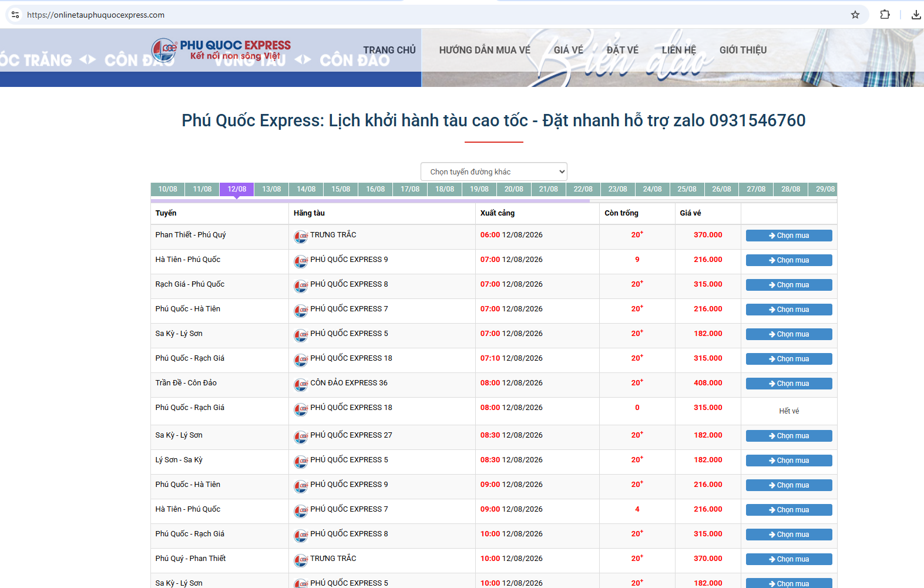This screenshot has width=924, height=588.
Task: Click the price 408.000
Action: 708,383
